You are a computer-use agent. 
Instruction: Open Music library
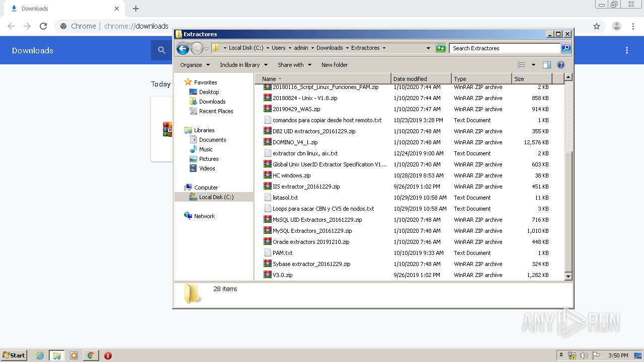(201, 149)
